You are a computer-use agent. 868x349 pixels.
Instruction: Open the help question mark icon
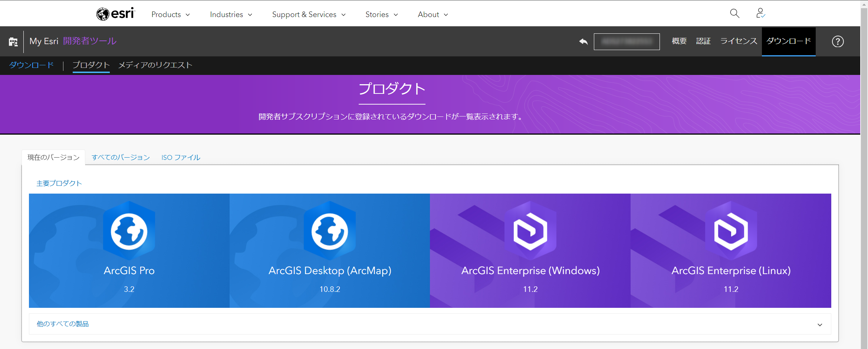(838, 41)
